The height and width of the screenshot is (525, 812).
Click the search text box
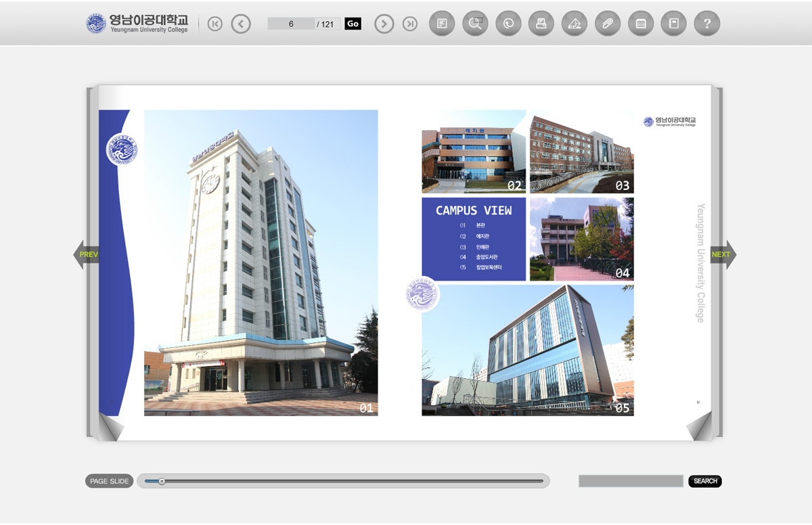[x=631, y=481]
